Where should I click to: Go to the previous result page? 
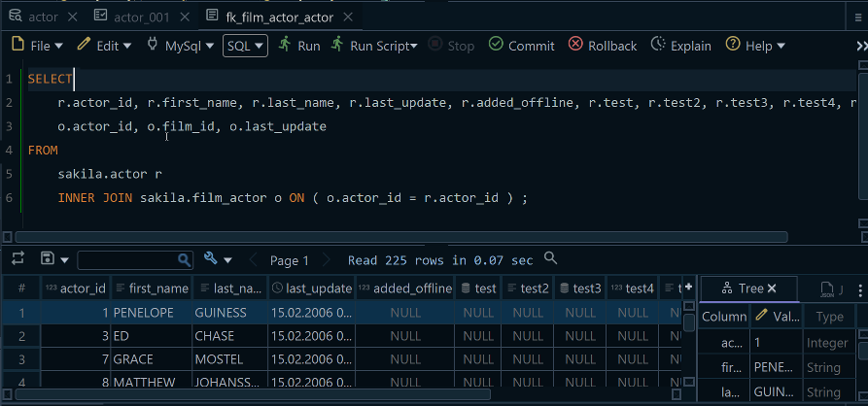click(x=254, y=259)
